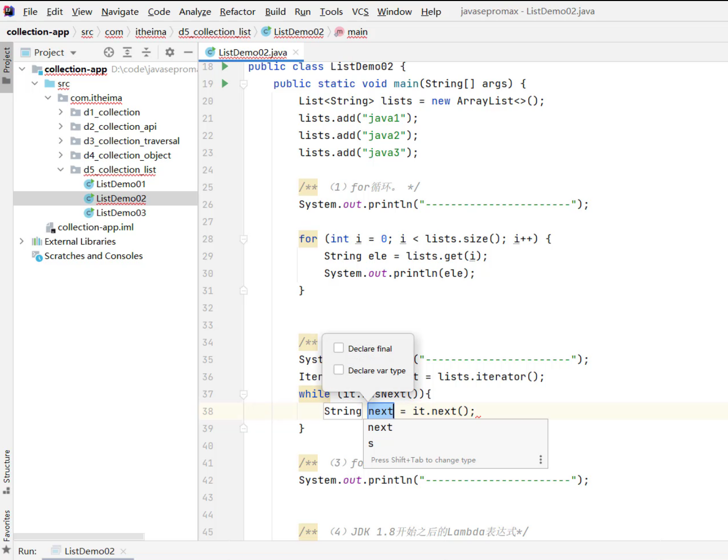Open the Refactor menu

[237, 12]
